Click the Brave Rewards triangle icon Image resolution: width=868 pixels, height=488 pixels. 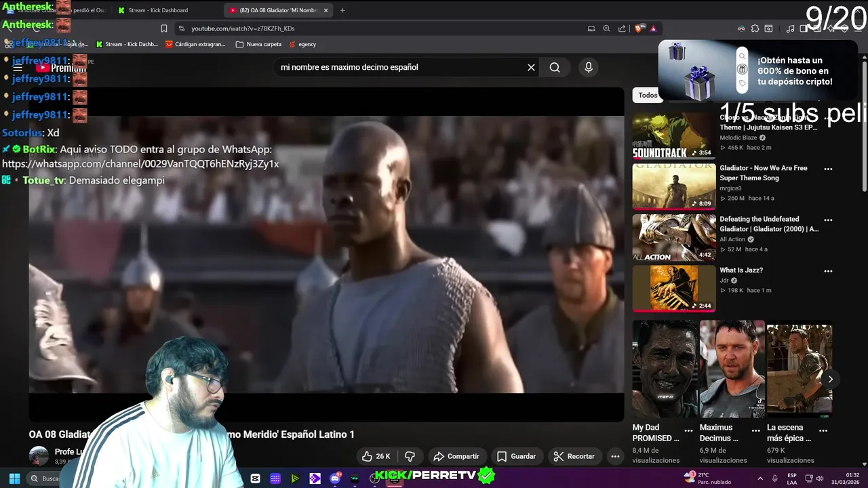(x=653, y=28)
